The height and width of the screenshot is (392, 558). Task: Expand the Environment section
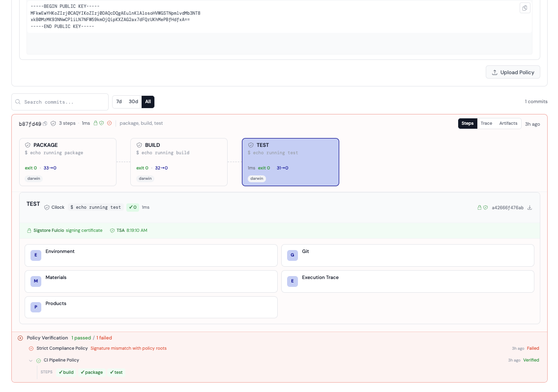click(151, 255)
